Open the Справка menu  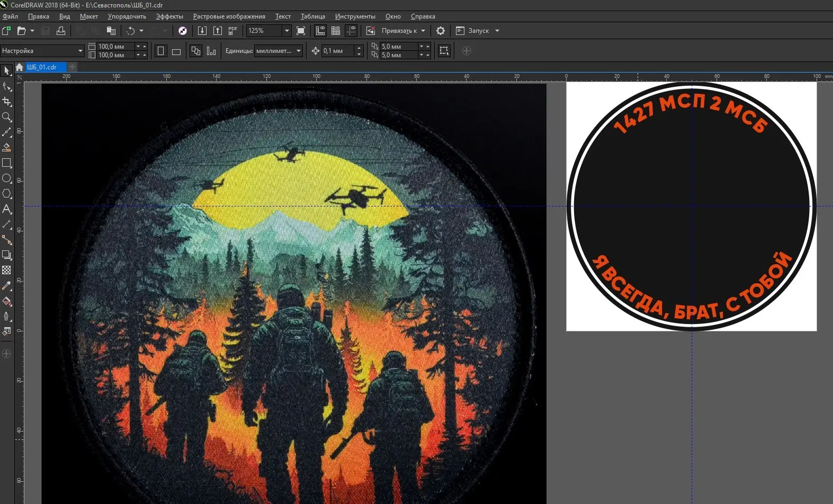point(423,16)
